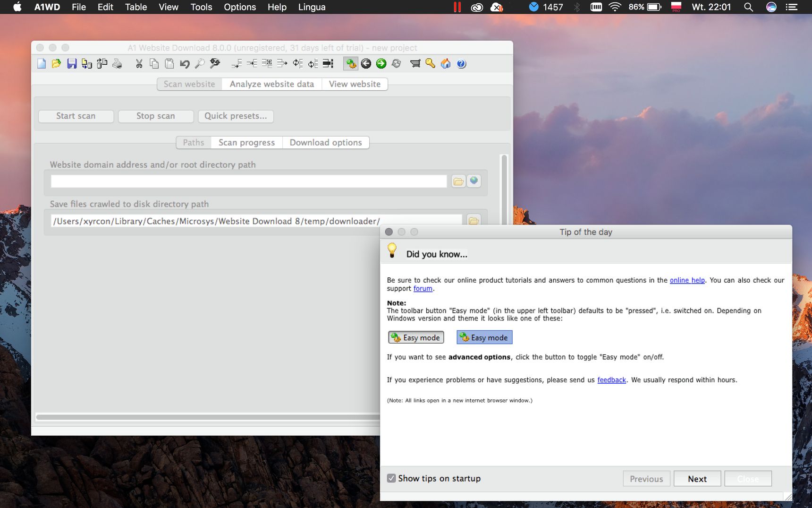This screenshot has width=812, height=508.
Task: Click the first table row tool icon
Action: click(x=237, y=64)
